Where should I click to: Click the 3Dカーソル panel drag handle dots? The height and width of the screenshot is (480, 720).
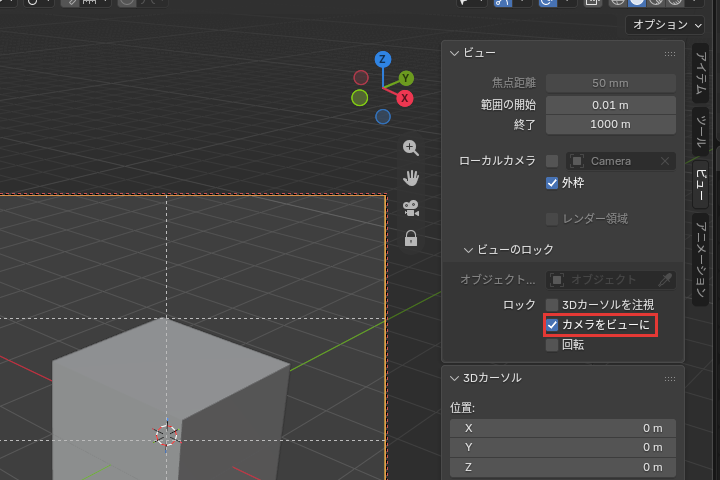click(669, 378)
